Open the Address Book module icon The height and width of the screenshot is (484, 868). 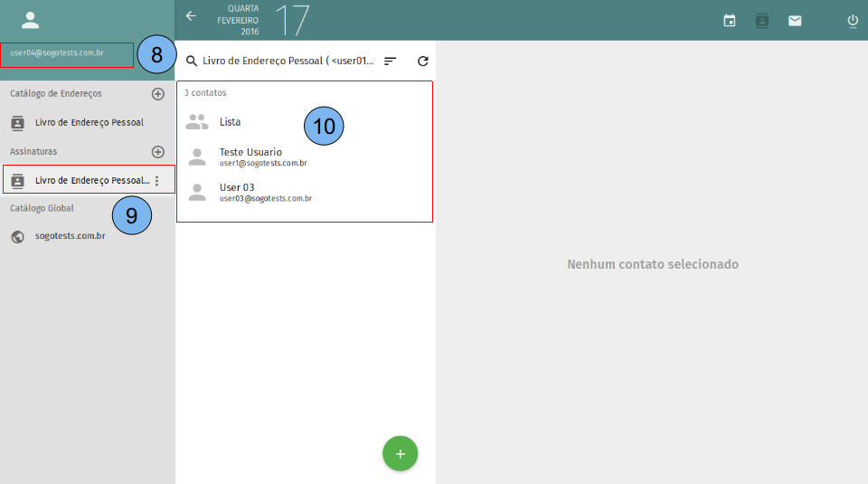762,21
